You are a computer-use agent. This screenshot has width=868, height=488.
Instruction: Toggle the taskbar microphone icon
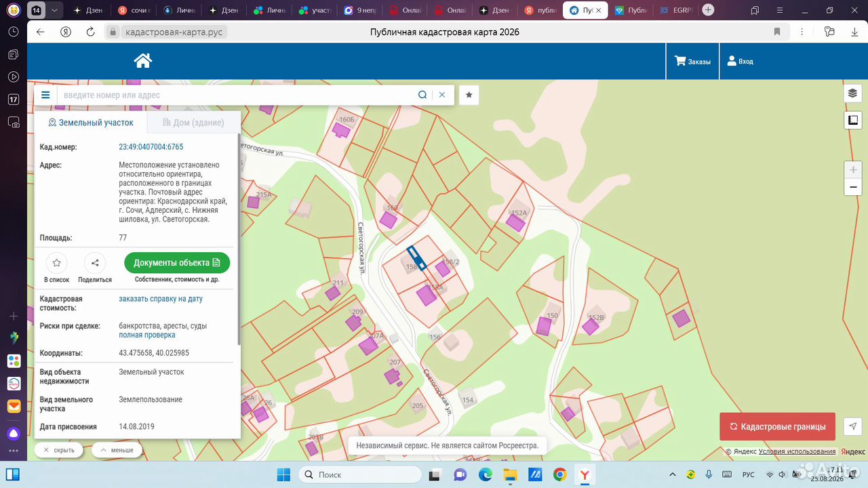pyautogui.click(x=709, y=474)
